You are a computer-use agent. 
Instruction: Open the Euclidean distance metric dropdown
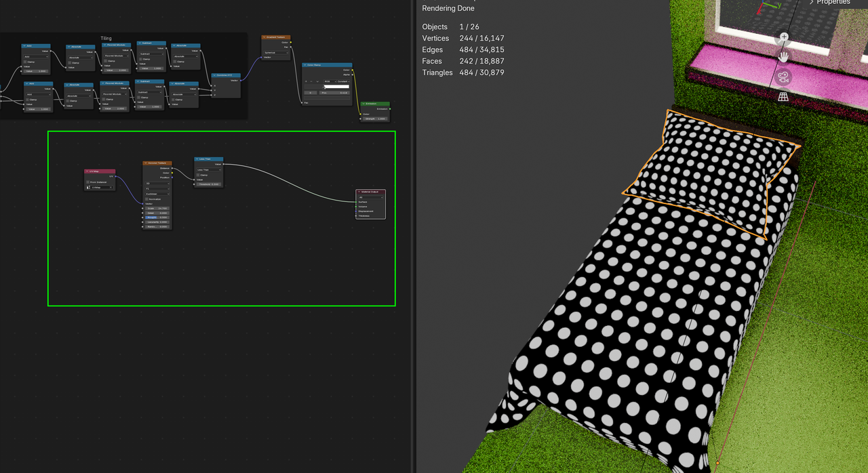[157, 194]
